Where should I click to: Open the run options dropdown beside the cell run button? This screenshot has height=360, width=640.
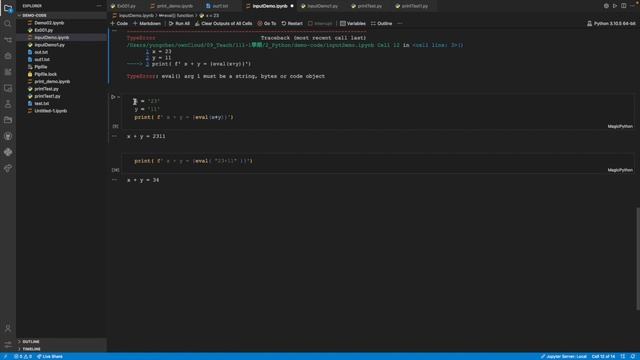(118, 97)
